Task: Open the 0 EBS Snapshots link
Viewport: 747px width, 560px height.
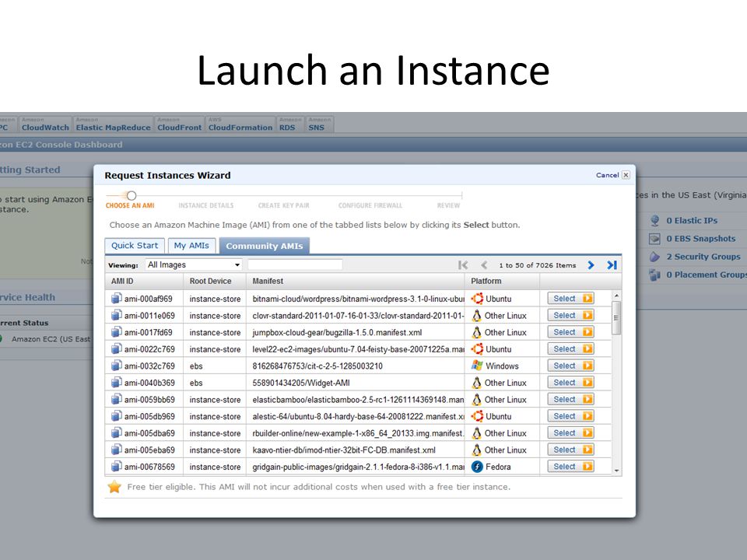Action: (701, 239)
